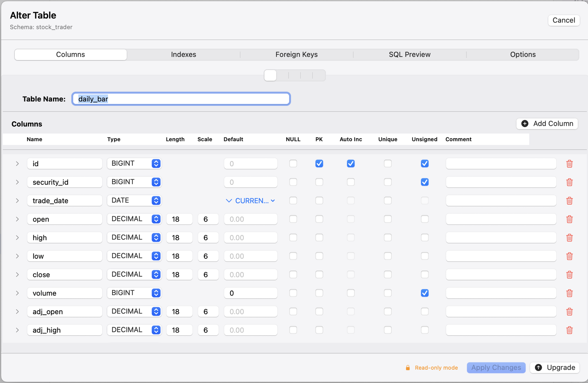
Task: Edit Length field of open column
Action: pos(179,219)
